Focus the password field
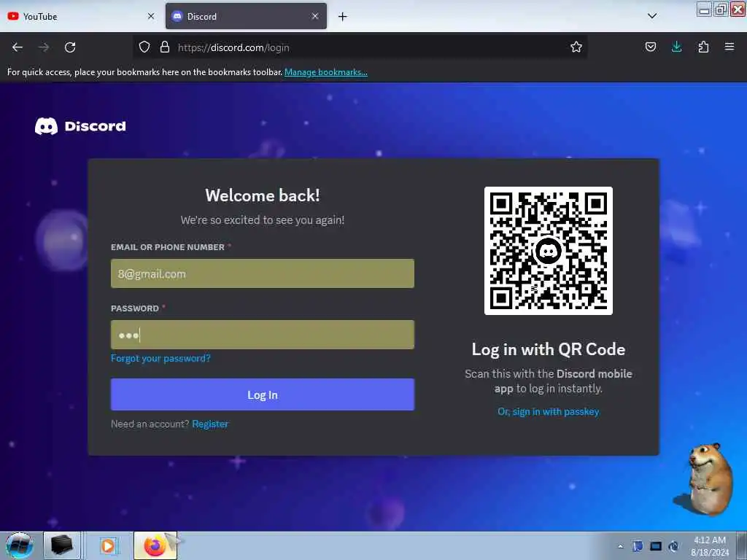This screenshot has width=747, height=560. (263, 335)
